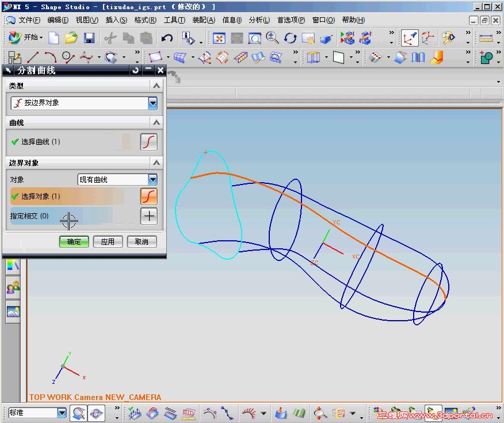Open the landscape image icon in sidebar
Image resolution: width=504 pixels, height=423 pixels.
click(x=13, y=312)
